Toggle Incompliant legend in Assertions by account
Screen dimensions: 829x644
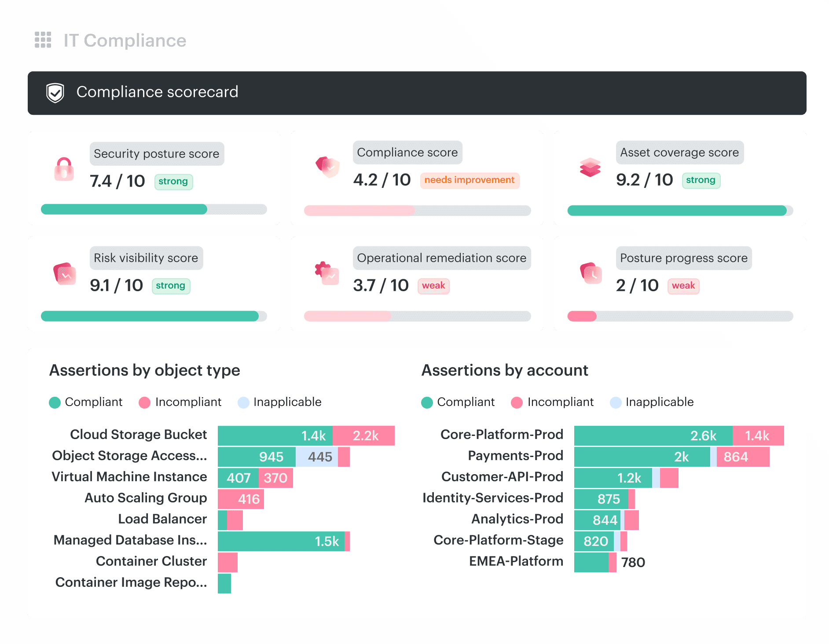pos(552,402)
